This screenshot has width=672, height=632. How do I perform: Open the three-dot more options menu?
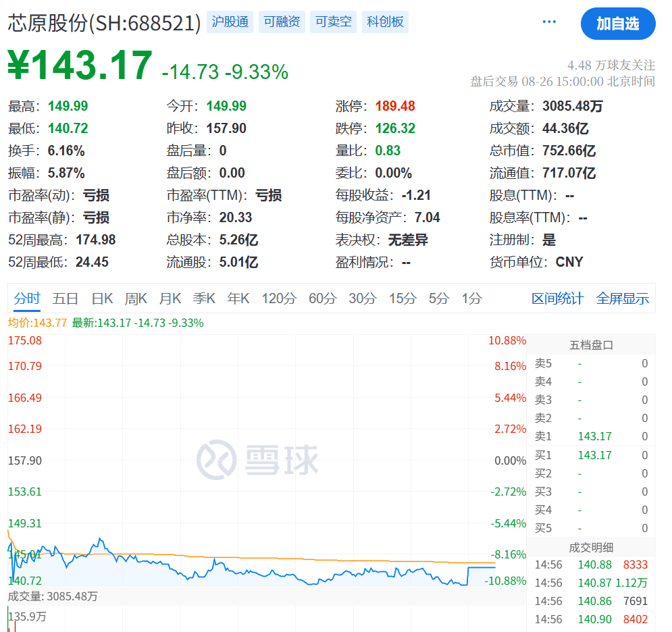[549, 22]
